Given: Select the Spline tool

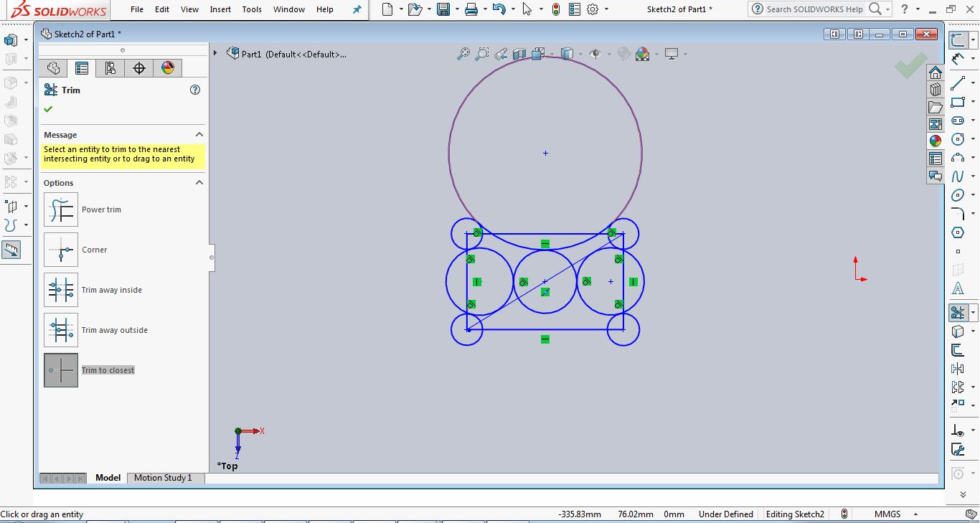Looking at the screenshot, I should 958,176.
